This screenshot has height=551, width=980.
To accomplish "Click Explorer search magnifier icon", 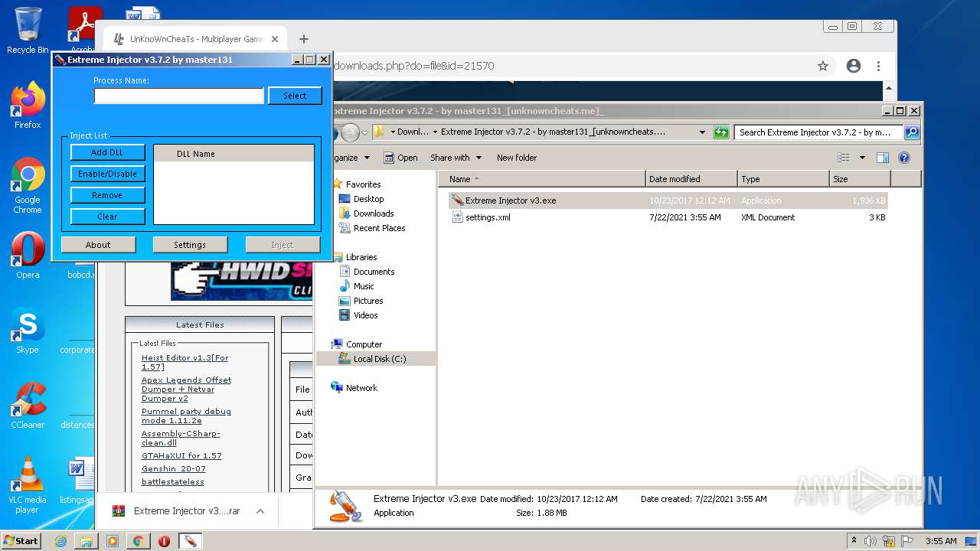I will pos(912,132).
